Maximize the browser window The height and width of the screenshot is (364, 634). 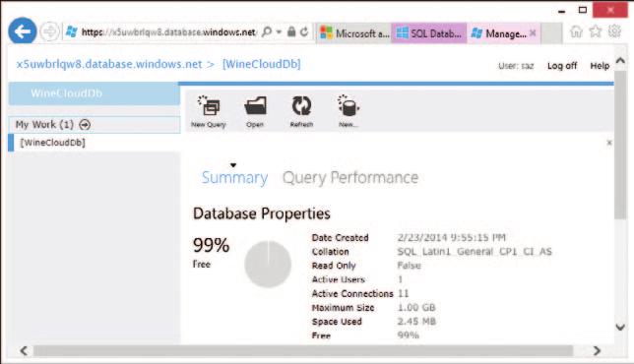tap(583, 10)
